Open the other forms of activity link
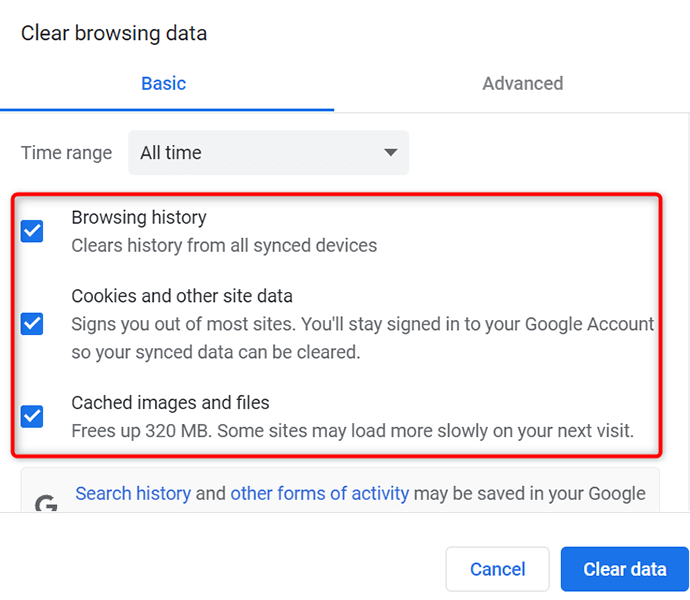 (x=319, y=493)
